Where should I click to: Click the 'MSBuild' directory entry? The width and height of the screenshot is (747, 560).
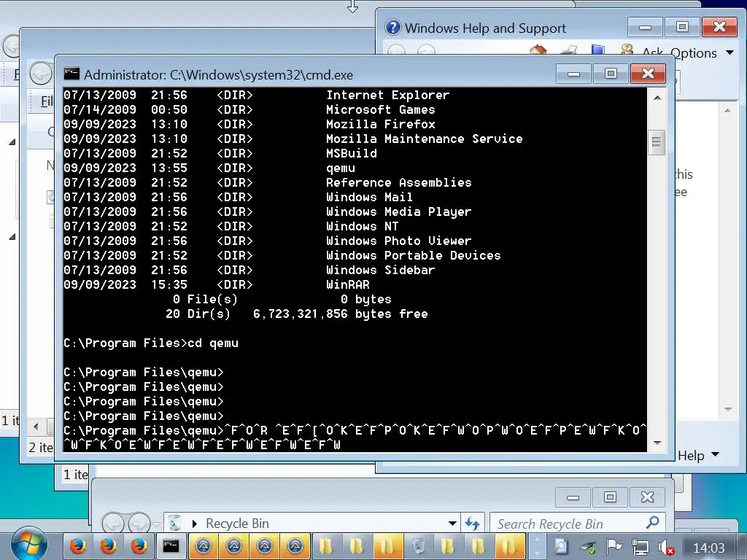(x=351, y=153)
